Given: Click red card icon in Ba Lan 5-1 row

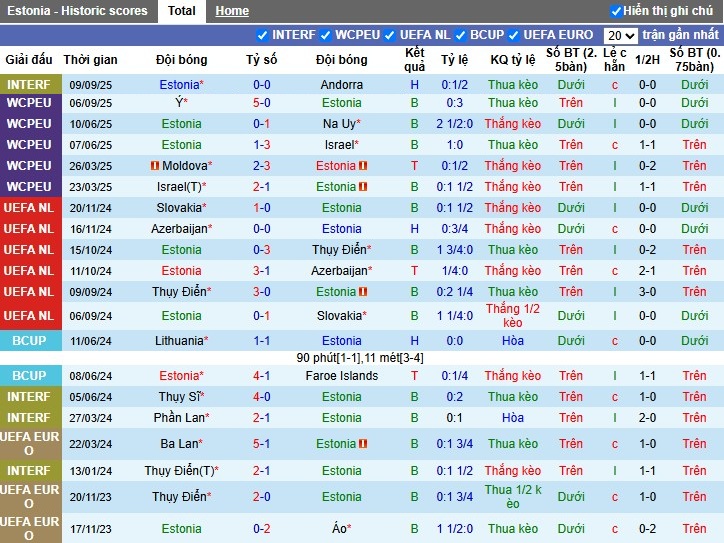Looking at the screenshot, I should click(363, 444).
